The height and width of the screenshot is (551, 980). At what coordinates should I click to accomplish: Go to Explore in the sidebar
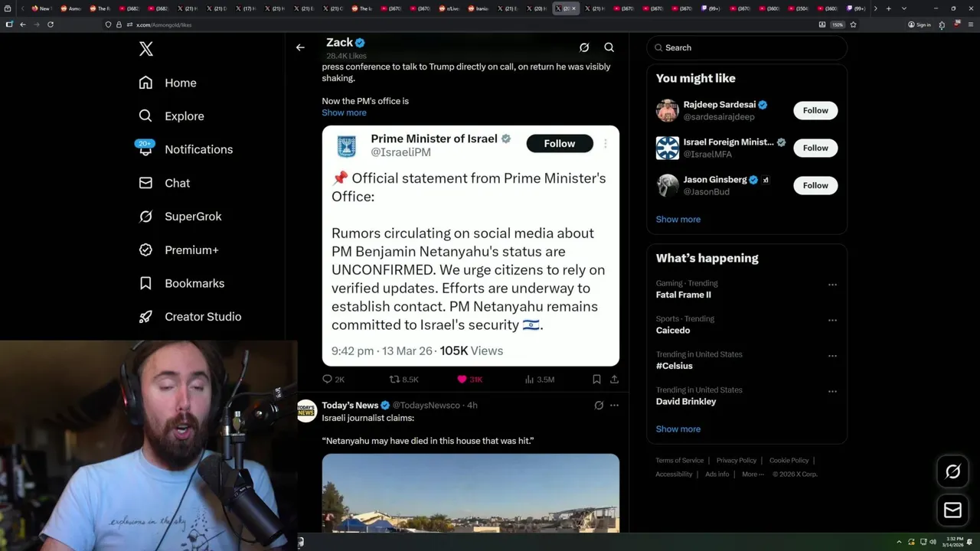click(171, 116)
